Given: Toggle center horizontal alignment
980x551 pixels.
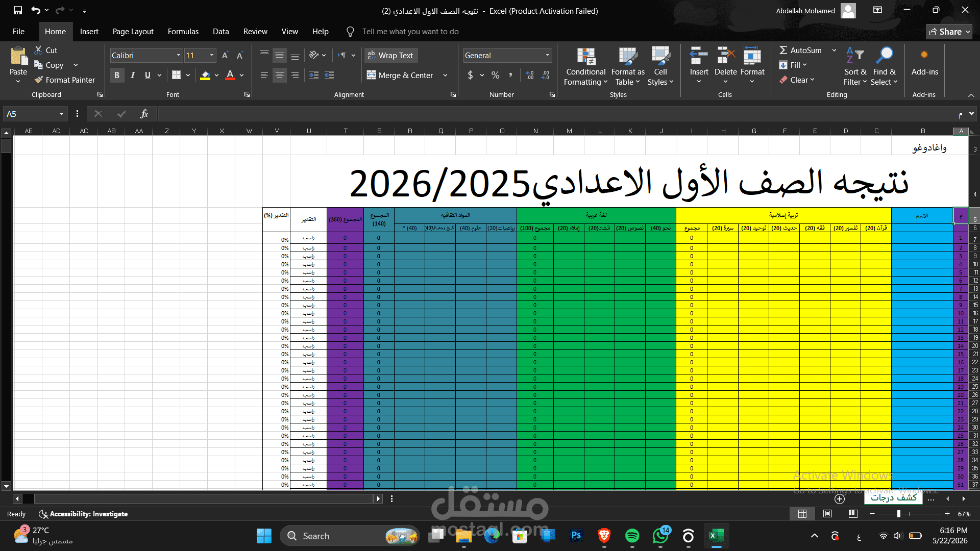Looking at the screenshot, I should pyautogui.click(x=279, y=75).
